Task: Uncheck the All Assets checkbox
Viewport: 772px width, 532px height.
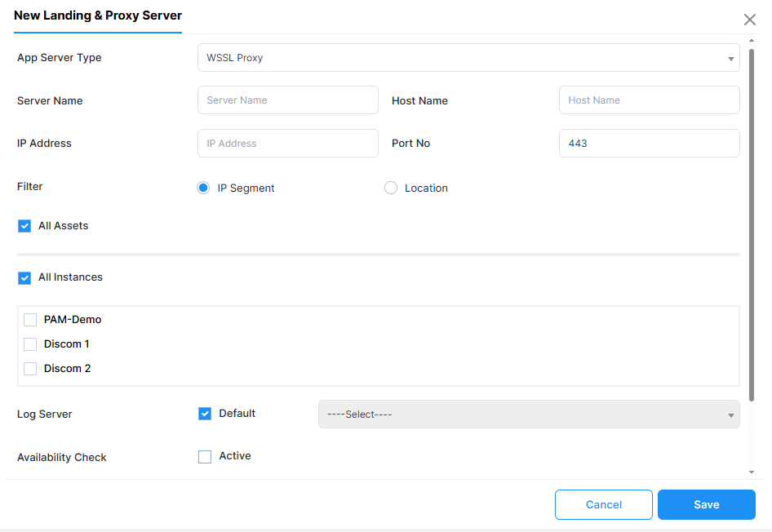Action: (x=24, y=226)
